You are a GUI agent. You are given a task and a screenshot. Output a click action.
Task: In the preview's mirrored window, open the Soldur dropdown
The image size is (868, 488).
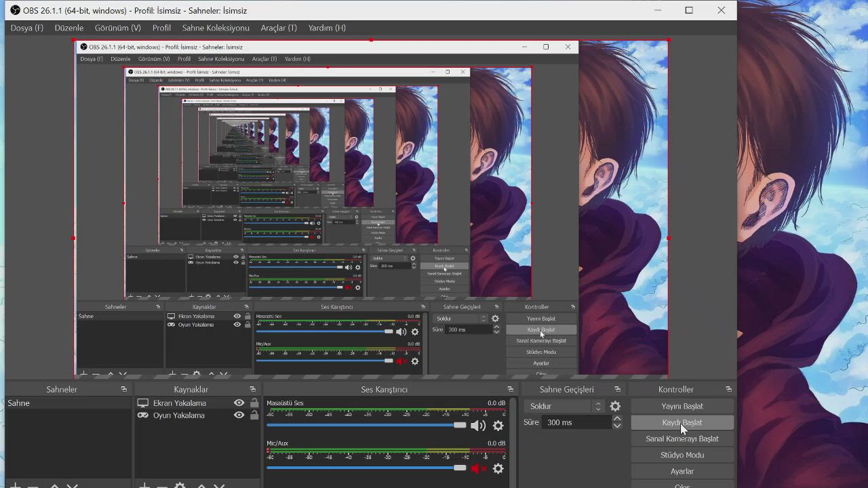coord(460,319)
